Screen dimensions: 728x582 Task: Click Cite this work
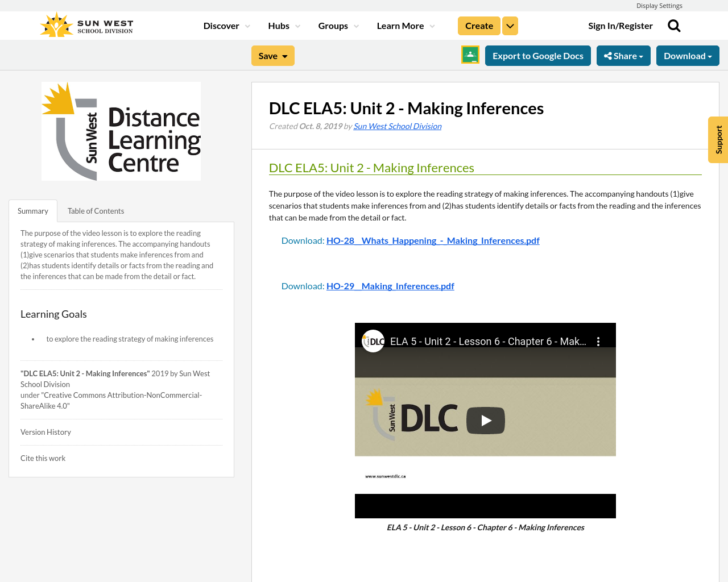point(43,458)
